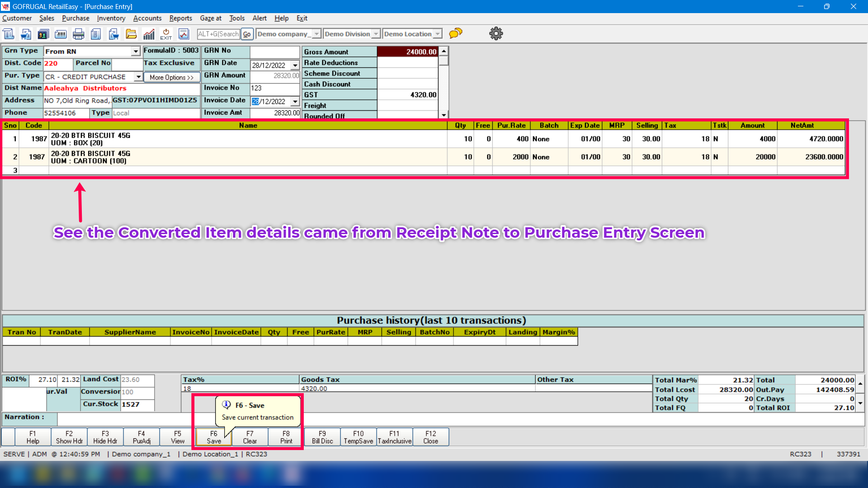Click the yellow chat bubbles icon
868x488 pixels.
[x=456, y=33]
